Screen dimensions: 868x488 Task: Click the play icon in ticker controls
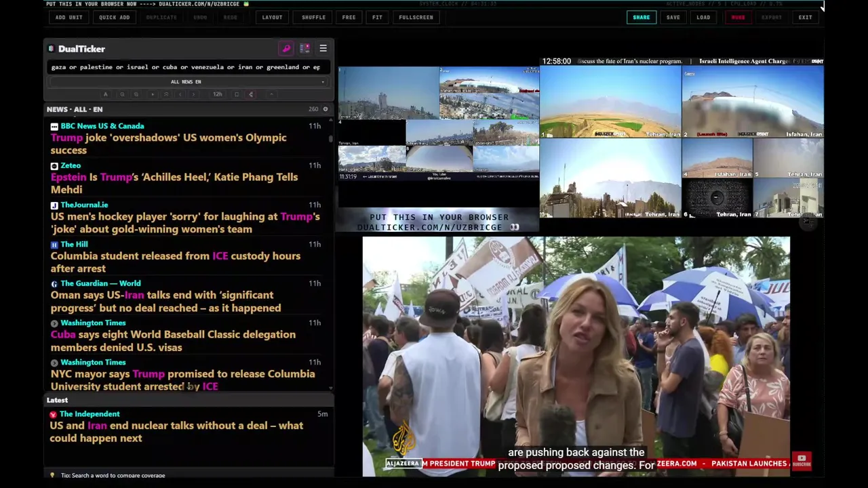153,94
